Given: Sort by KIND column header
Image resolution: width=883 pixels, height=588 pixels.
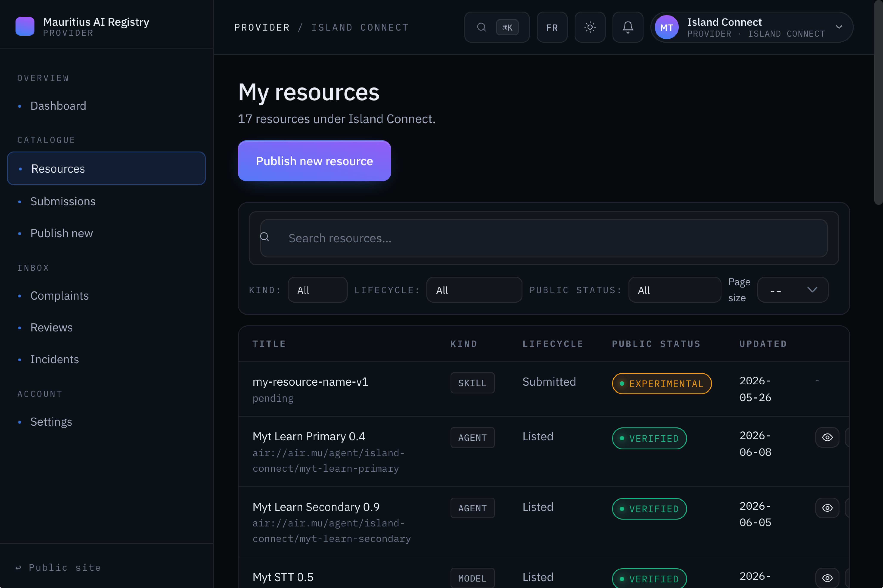Looking at the screenshot, I should [463, 344].
